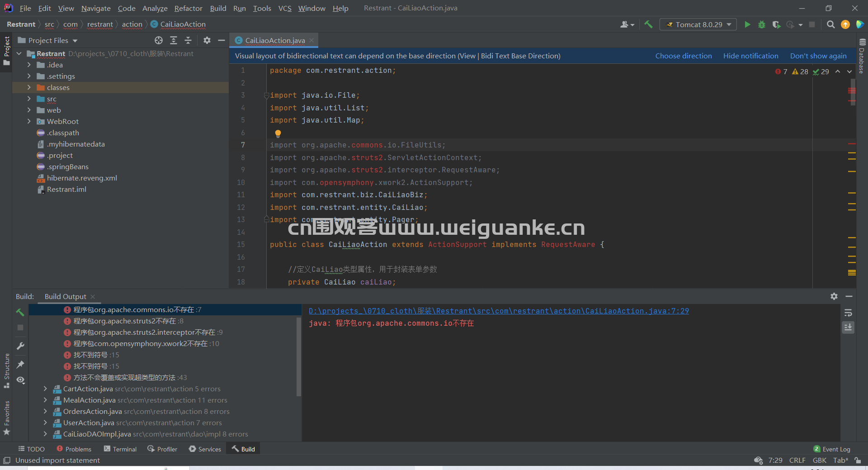Stop the running process square icon
Screen dimensions: 868x470
(812, 24)
